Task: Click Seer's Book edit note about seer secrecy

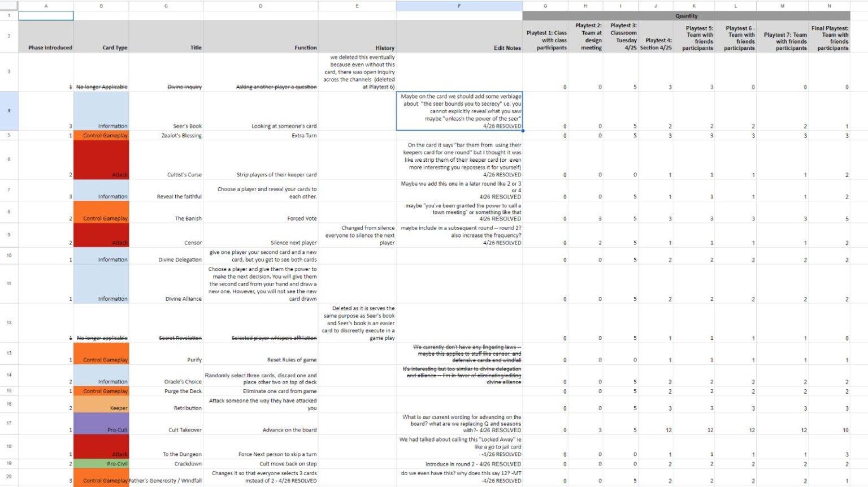Action: tap(459, 111)
